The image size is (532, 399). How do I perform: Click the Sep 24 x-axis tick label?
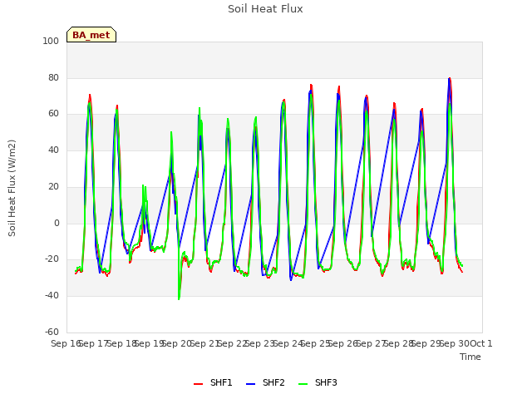click(288, 343)
